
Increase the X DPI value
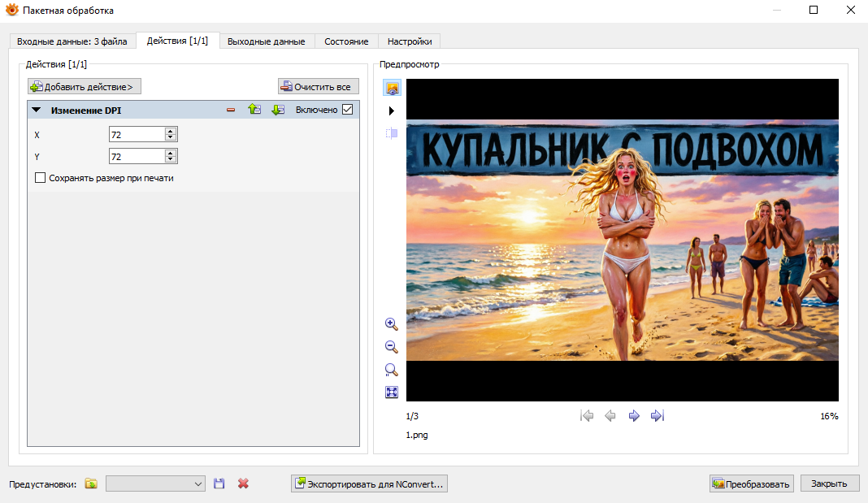coord(171,131)
